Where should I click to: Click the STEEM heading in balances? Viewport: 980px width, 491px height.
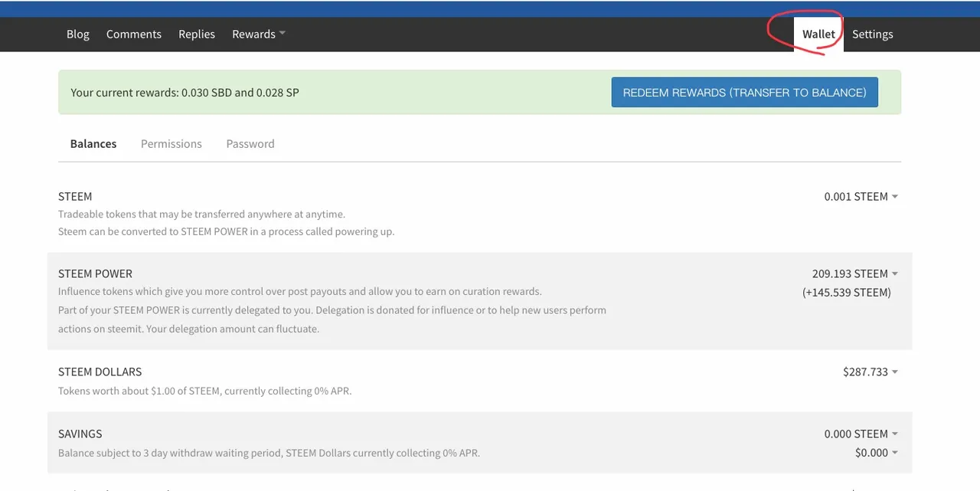pos(75,196)
